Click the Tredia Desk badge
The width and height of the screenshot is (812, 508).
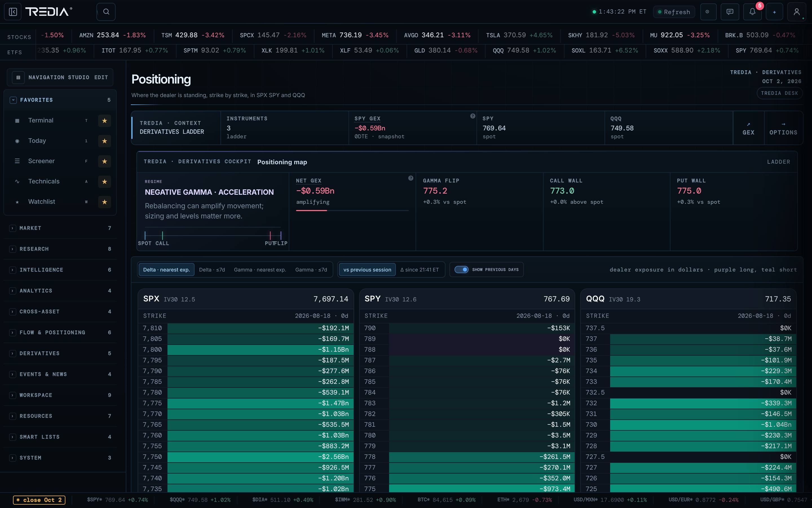pyautogui.click(x=779, y=93)
